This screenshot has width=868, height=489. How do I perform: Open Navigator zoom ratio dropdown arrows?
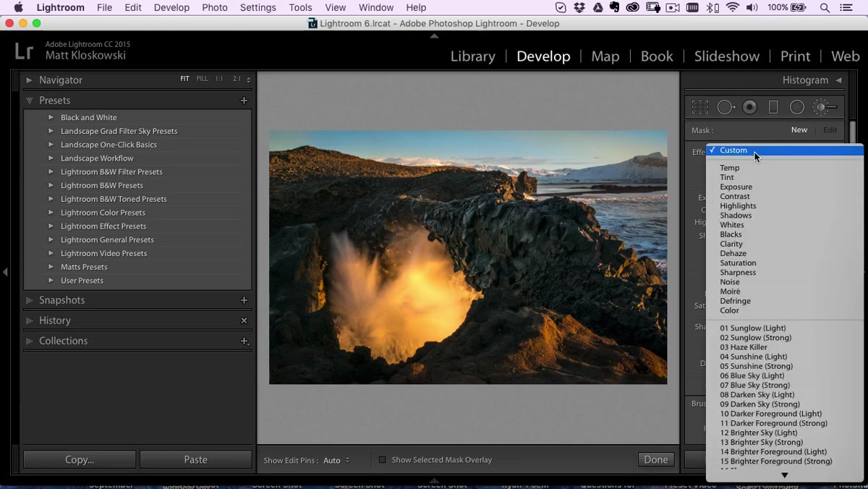[x=248, y=80]
